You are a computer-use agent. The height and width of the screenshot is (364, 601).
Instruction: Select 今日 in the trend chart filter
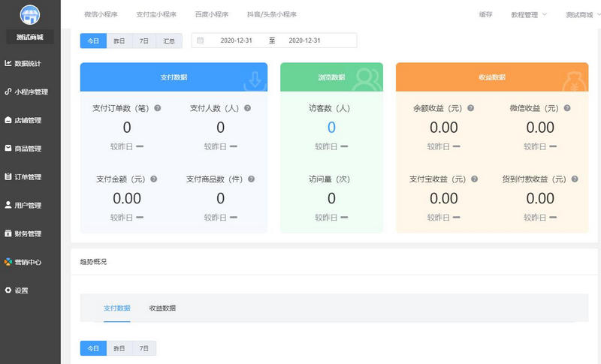(x=93, y=348)
